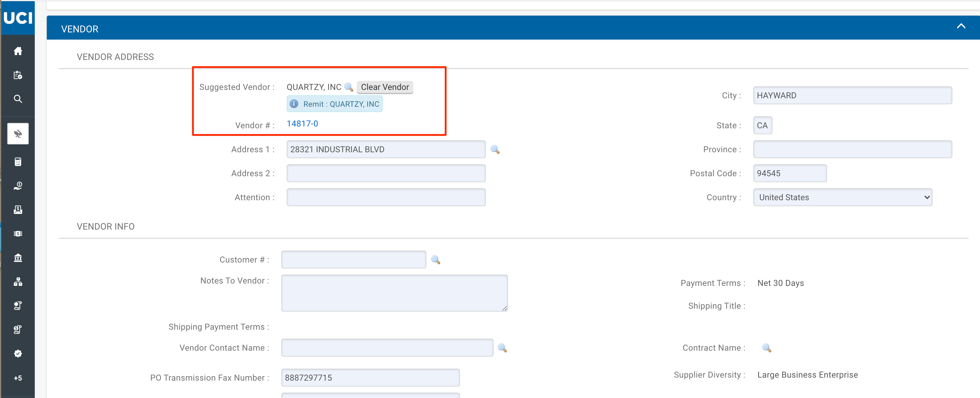This screenshot has width=980, height=398.
Task: Click the QUARTZY, INC suggested vendor name
Action: [313, 87]
